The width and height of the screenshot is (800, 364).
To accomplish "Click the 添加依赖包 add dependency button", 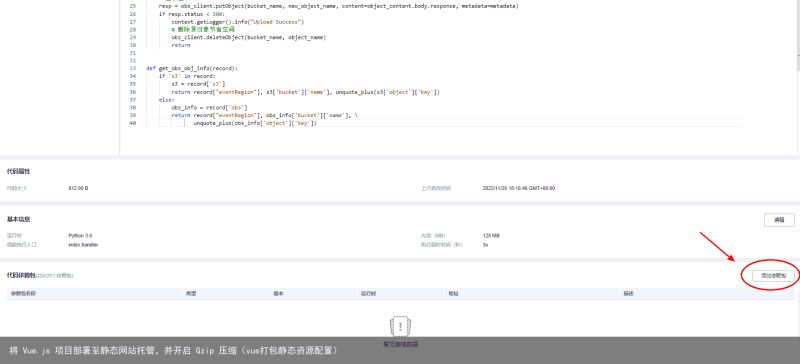I will pos(773,275).
